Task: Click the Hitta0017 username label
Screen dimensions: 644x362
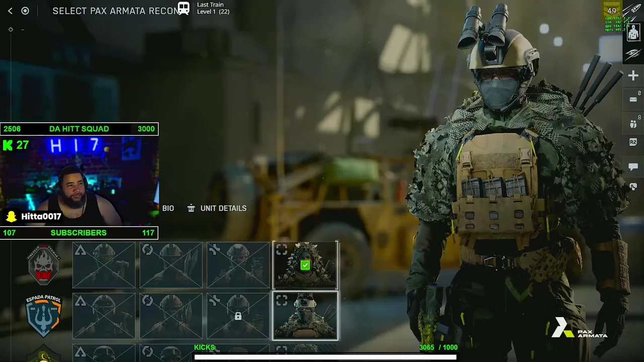Action: click(x=41, y=217)
